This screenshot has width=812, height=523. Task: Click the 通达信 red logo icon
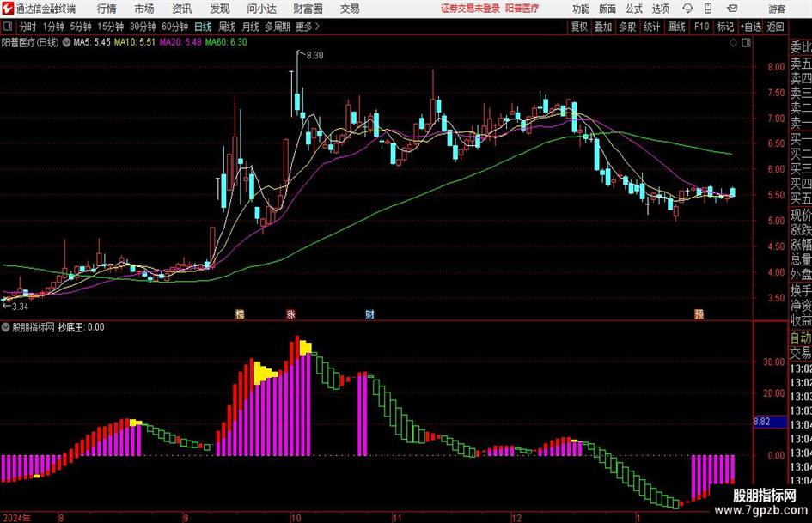point(7,9)
